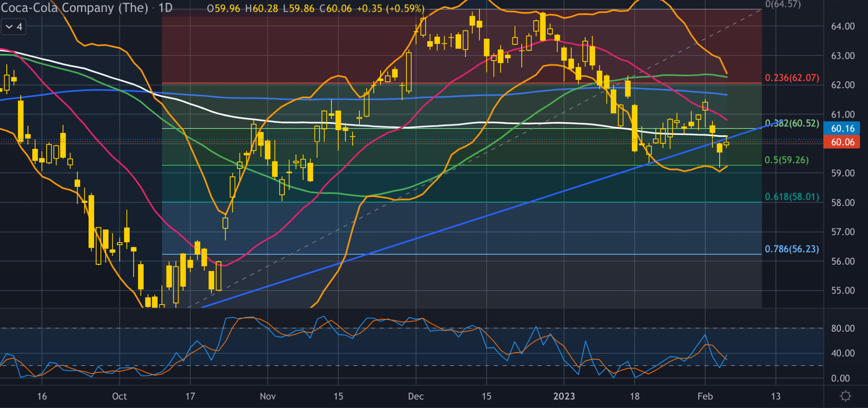
Task: Click the Oct date on time axis
Action: pos(120,396)
